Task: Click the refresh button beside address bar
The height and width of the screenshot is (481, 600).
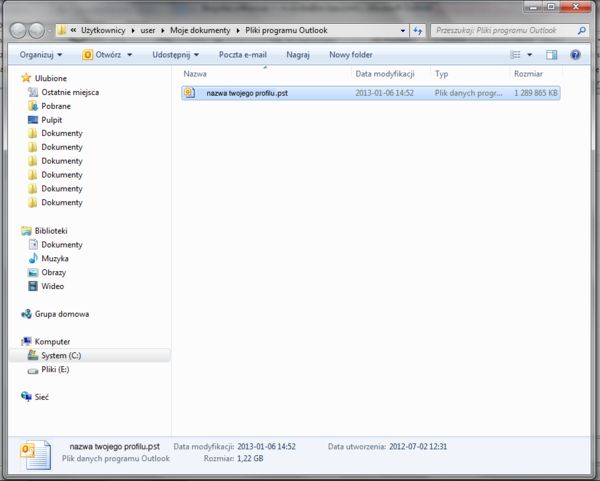Action: tap(417, 31)
